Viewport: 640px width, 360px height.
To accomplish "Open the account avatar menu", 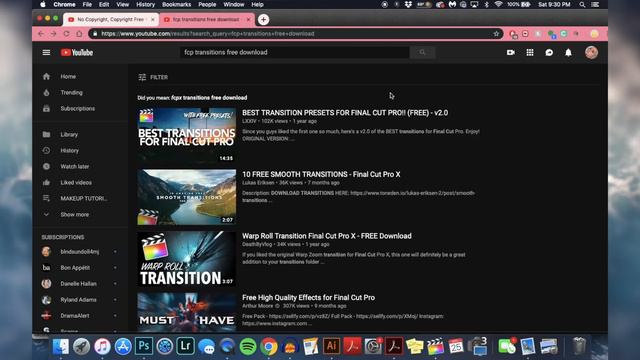I will coord(591,52).
